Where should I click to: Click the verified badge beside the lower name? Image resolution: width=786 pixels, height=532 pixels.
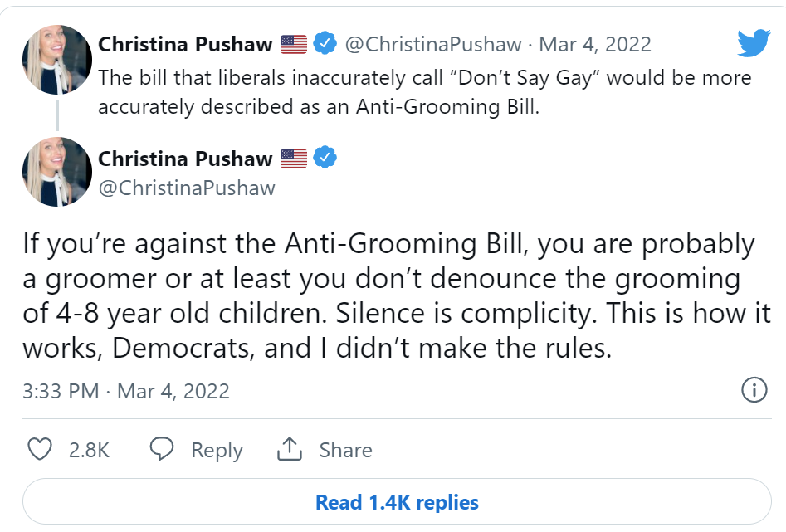click(325, 157)
